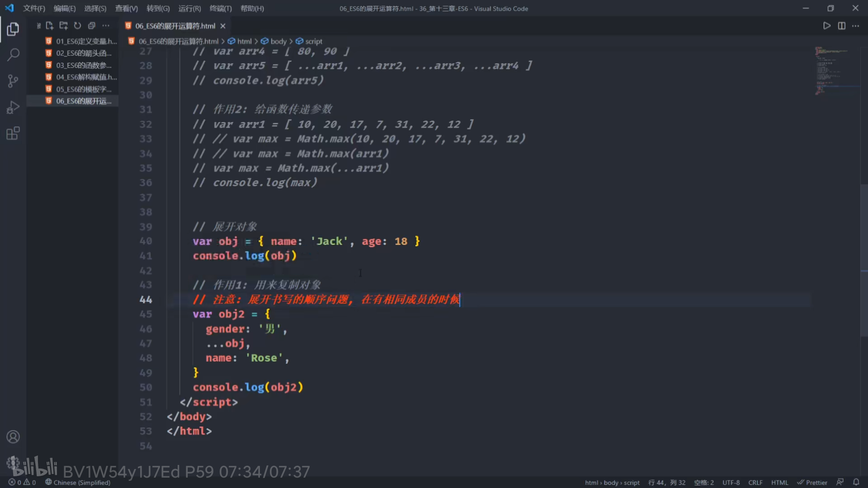
Task: Open the Source Control view
Action: point(13,81)
